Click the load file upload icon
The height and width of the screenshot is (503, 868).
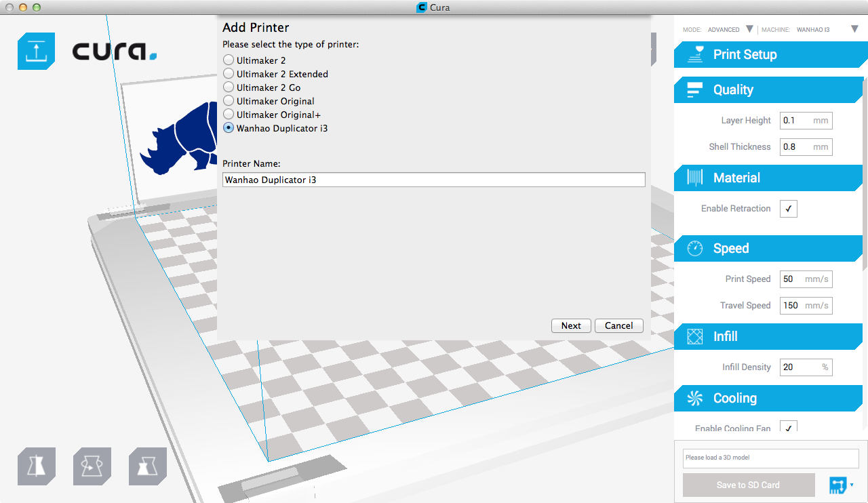[x=36, y=51]
